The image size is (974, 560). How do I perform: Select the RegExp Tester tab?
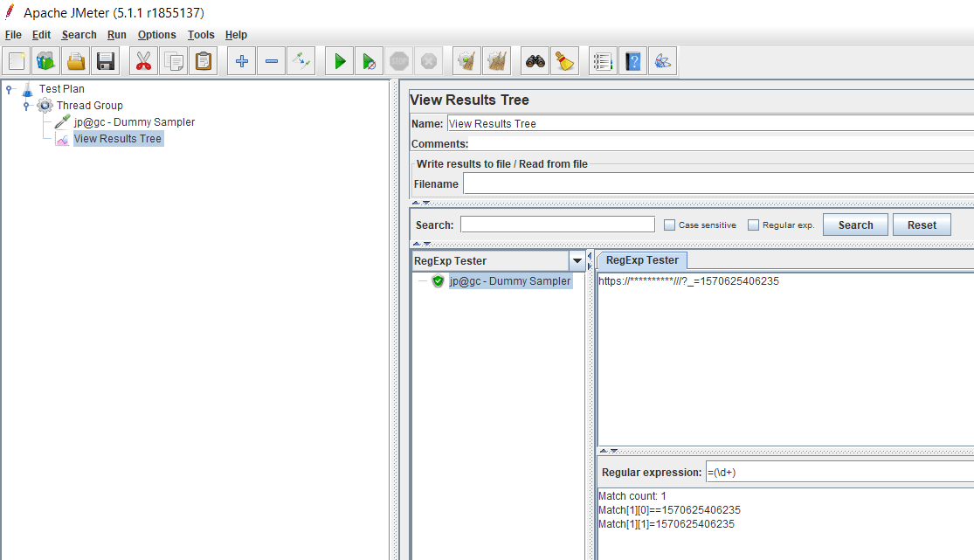tap(642, 260)
